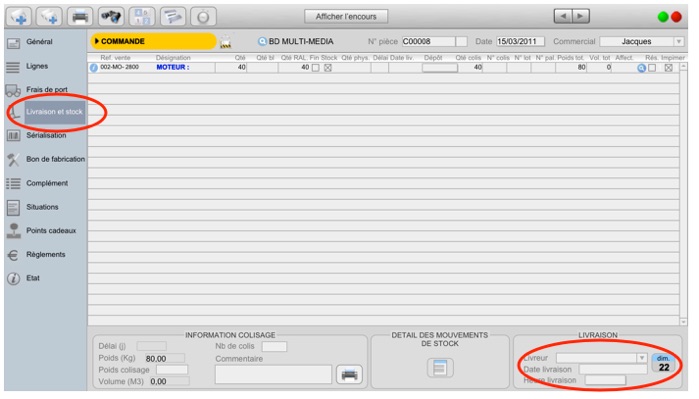Click scrollbar up arrow of lines table

coord(683,67)
